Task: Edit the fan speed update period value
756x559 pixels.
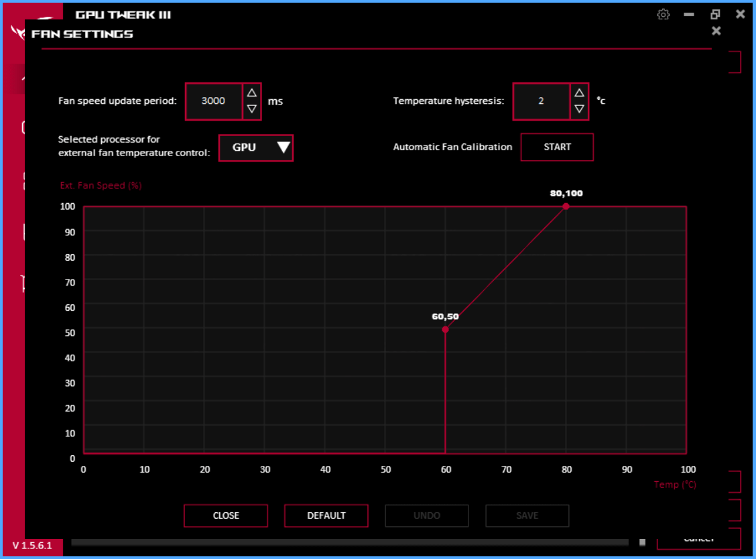Action: pos(214,101)
